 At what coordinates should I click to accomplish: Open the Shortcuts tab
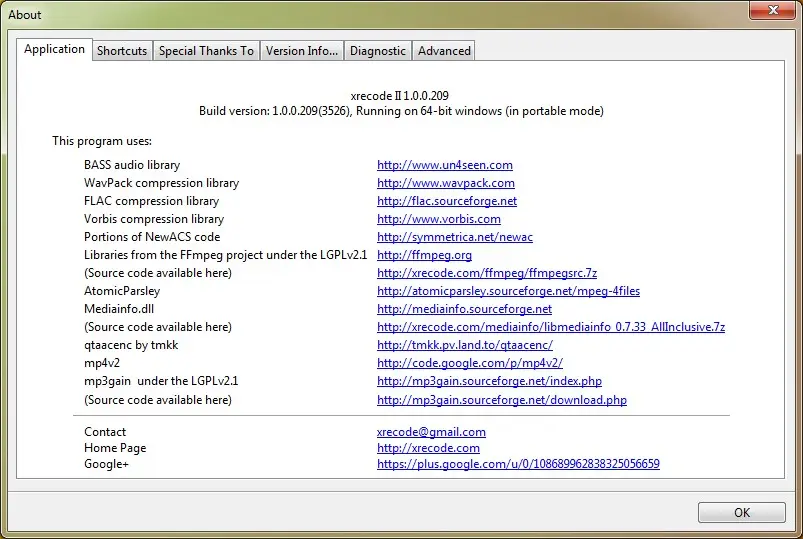coord(122,51)
